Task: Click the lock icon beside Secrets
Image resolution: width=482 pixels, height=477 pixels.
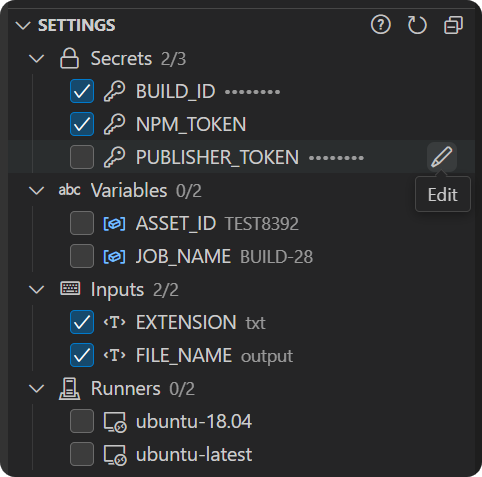Action: (69, 58)
